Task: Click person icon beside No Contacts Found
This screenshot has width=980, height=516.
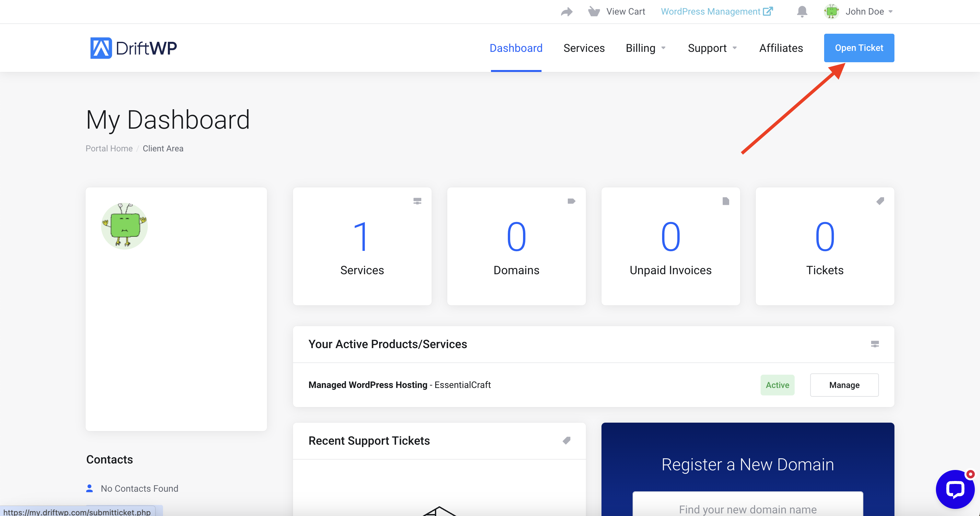Action: 90,488
